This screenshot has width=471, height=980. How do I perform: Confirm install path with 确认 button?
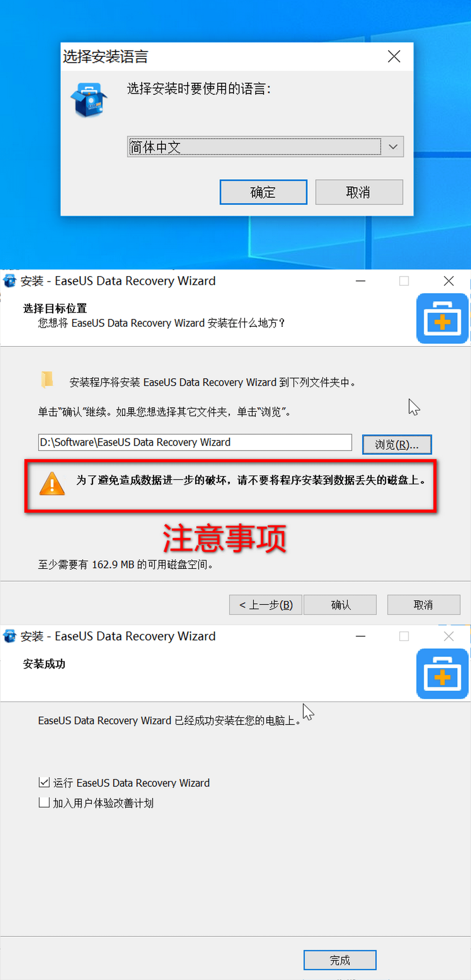(x=340, y=604)
